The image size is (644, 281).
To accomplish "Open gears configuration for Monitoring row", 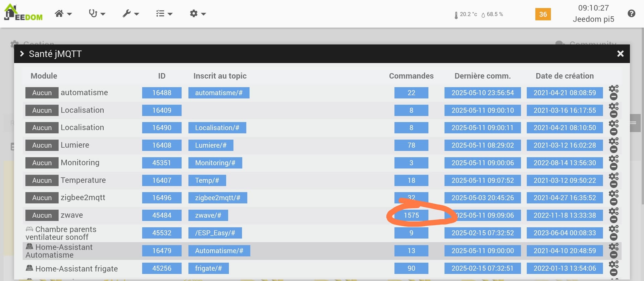I will click(613, 159).
